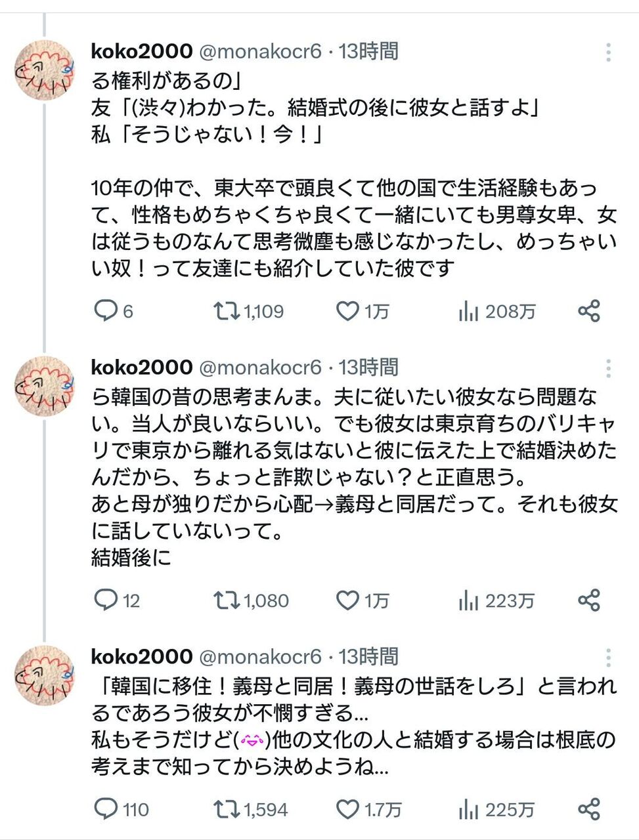Like the second tweet in the thread
Screen dimensions: 639x840
coord(347,600)
